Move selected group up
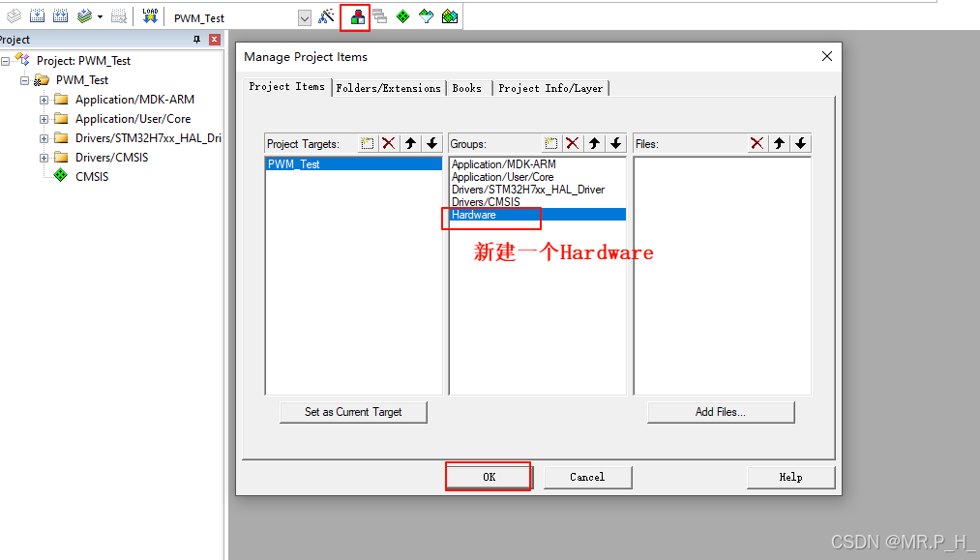 coord(594,144)
